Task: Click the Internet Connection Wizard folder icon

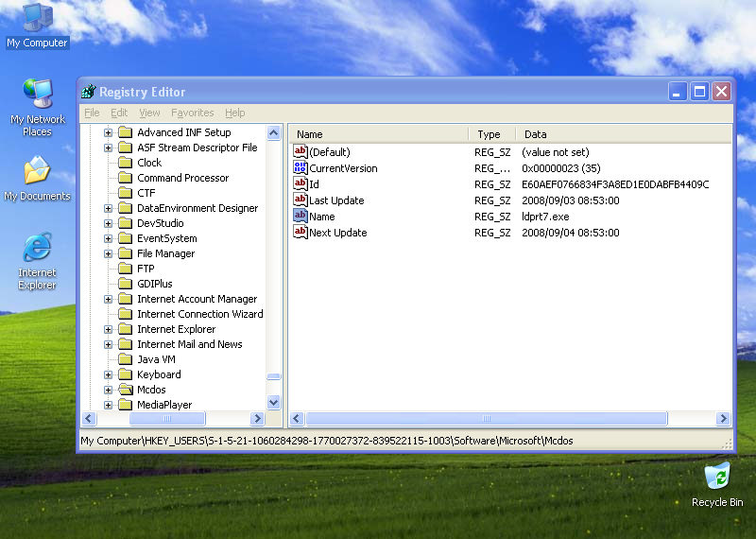Action: coord(125,314)
